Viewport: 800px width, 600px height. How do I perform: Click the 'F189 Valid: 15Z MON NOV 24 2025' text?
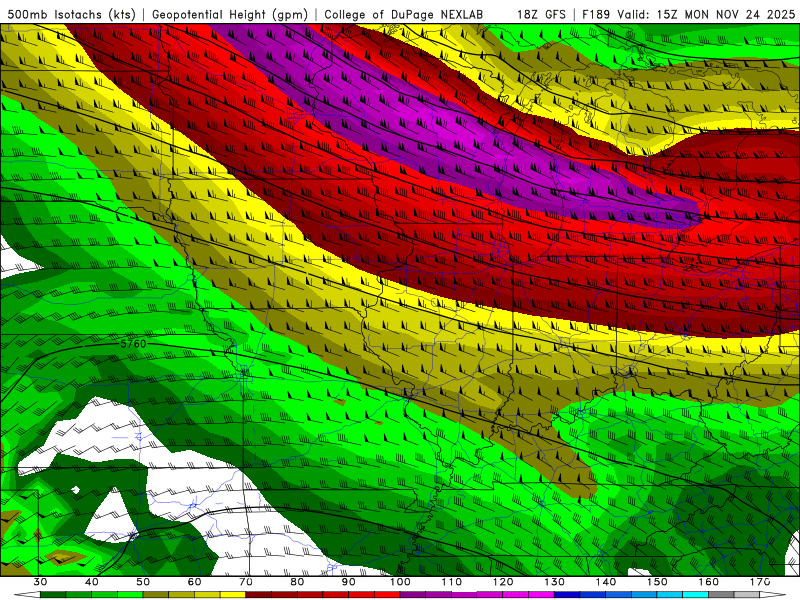688,14
